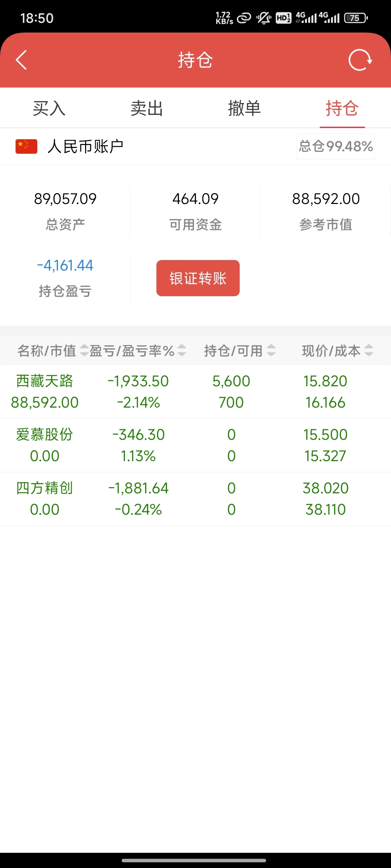Sort by 现价/成本 column arrows

point(369,350)
